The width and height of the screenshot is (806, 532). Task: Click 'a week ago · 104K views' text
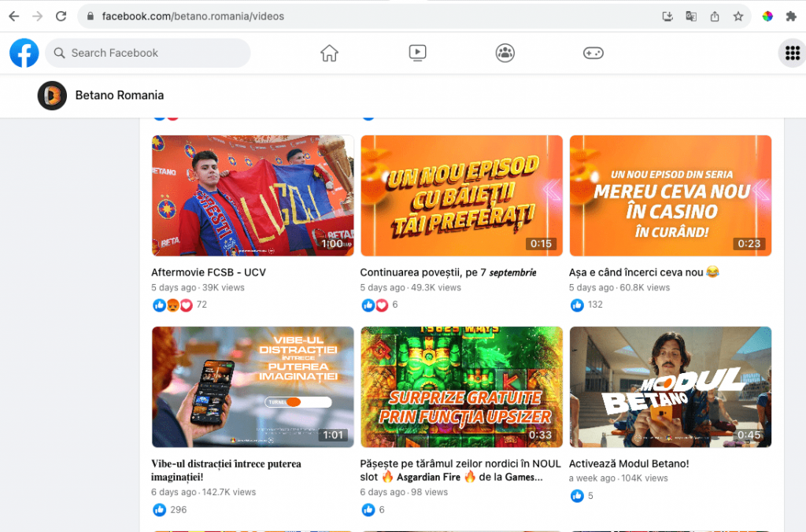point(619,478)
